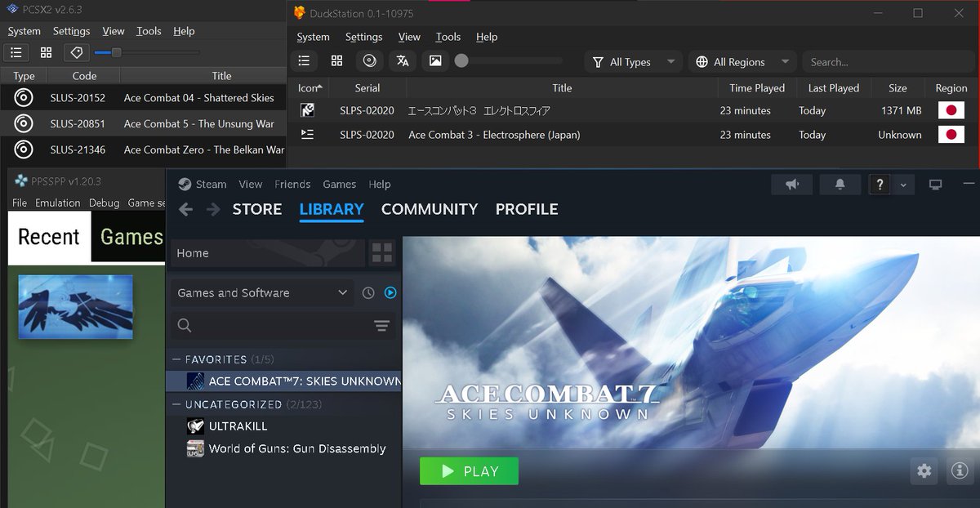The image size is (980, 508).
Task: Open PCSX2 View menu
Action: point(114,31)
